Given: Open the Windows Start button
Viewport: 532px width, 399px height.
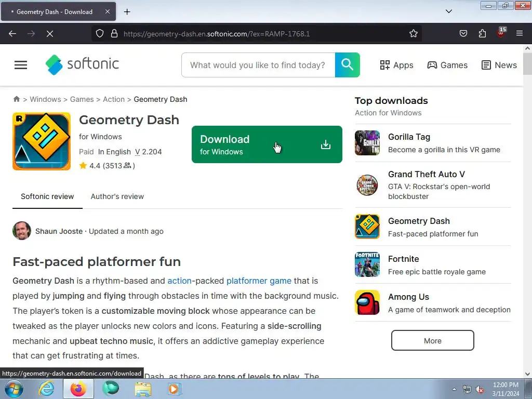Looking at the screenshot, I should click(x=13, y=389).
